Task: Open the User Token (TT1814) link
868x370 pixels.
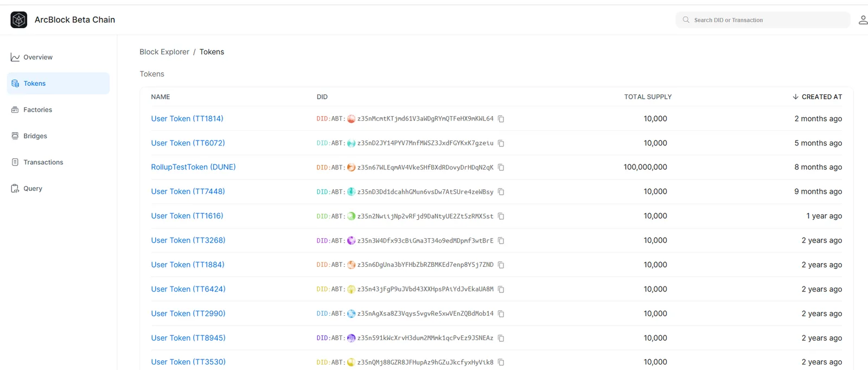Action: (x=187, y=119)
